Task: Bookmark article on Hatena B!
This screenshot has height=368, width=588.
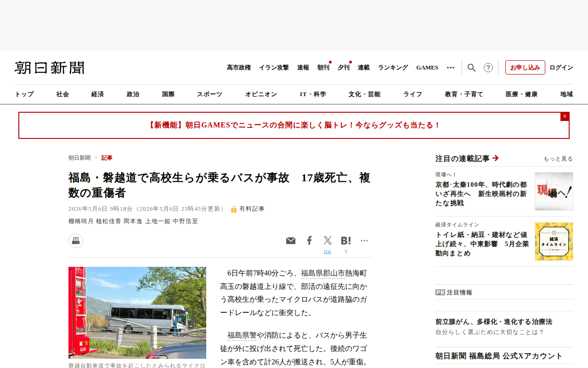Action: click(346, 241)
